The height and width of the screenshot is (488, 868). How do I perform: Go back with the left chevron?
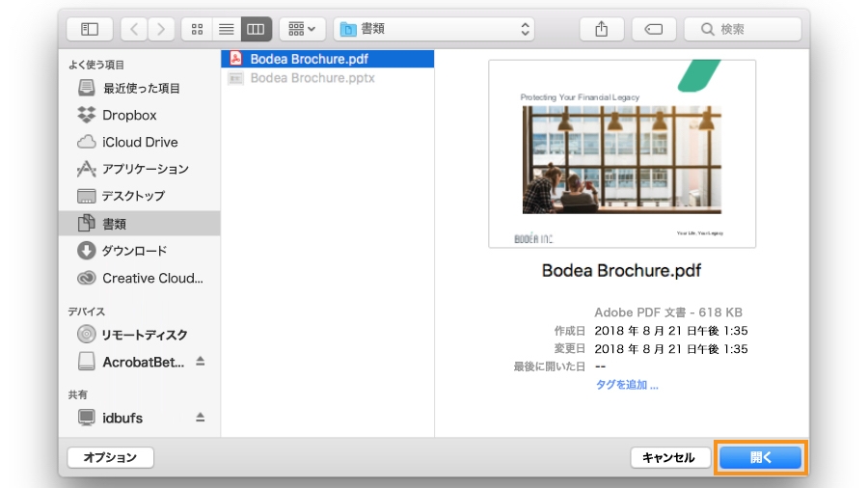(134, 29)
